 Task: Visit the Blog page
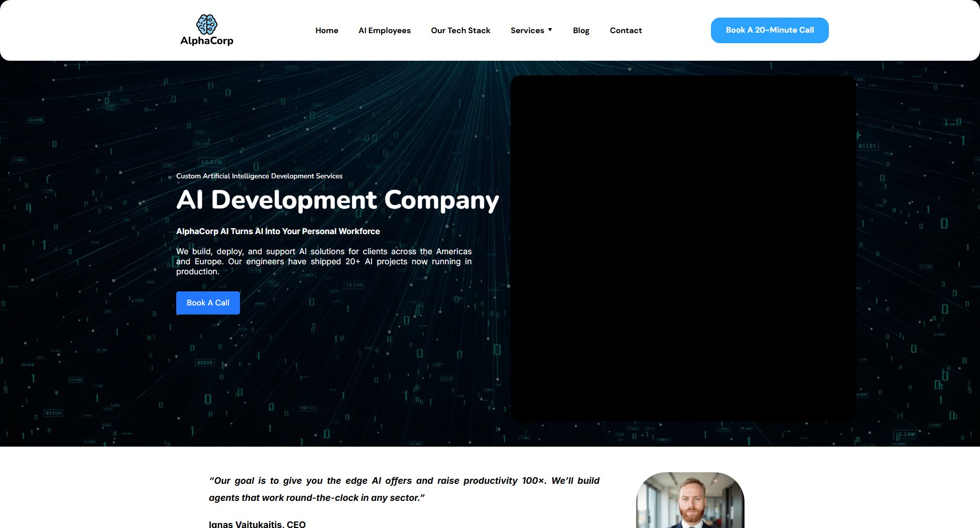pyautogui.click(x=581, y=31)
